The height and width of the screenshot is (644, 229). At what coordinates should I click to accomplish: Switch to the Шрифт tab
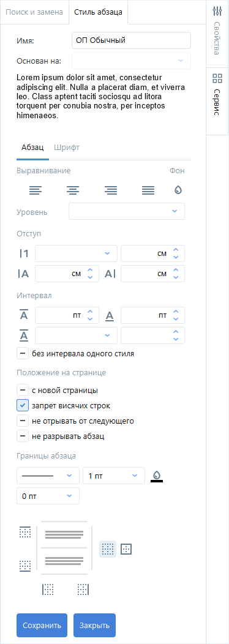pos(67,148)
